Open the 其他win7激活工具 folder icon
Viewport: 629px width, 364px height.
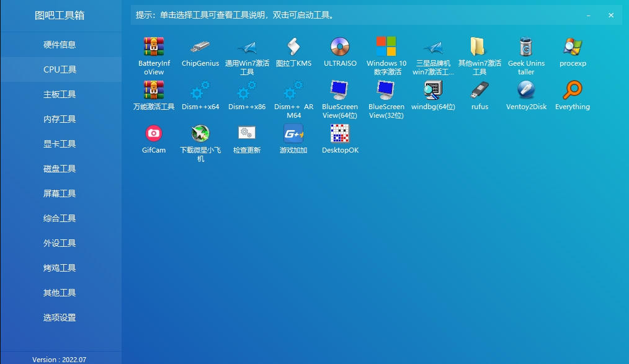(x=478, y=47)
